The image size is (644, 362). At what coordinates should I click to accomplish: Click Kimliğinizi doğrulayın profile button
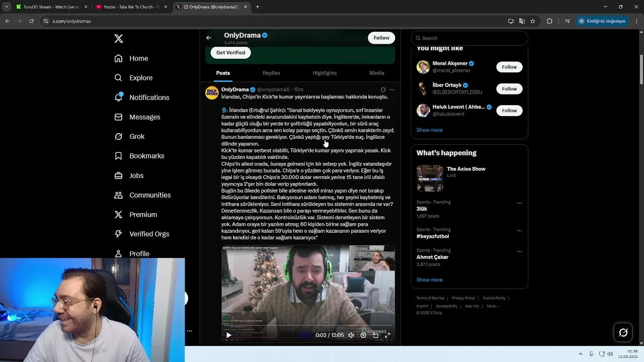coord(602,21)
